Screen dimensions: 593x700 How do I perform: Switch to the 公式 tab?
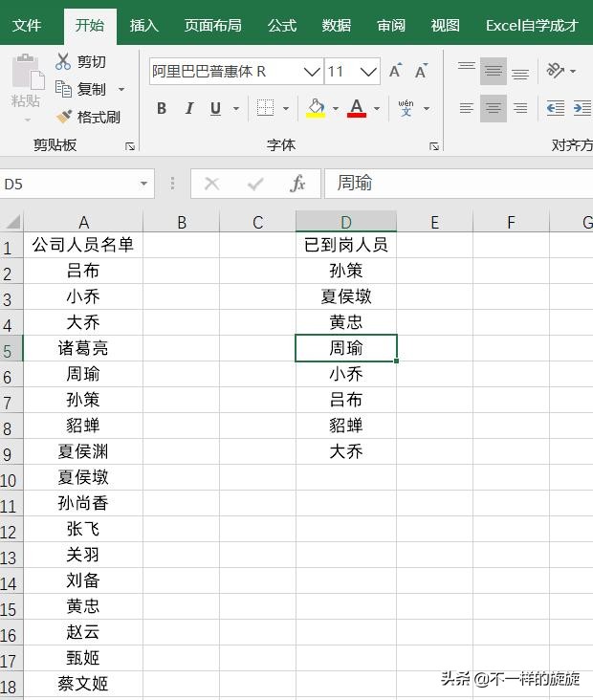click(282, 26)
